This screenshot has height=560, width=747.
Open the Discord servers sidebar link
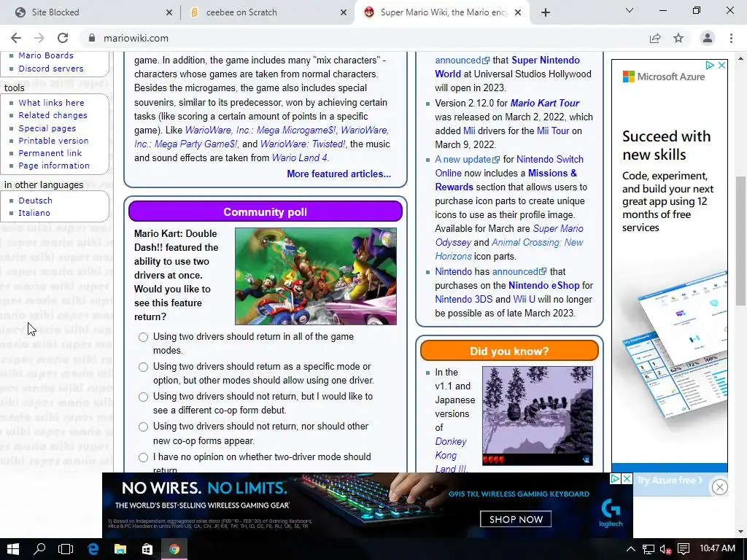tap(51, 69)
